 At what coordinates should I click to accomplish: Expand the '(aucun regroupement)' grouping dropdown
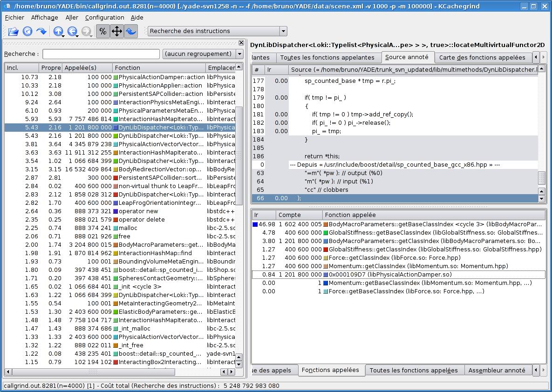203,54
